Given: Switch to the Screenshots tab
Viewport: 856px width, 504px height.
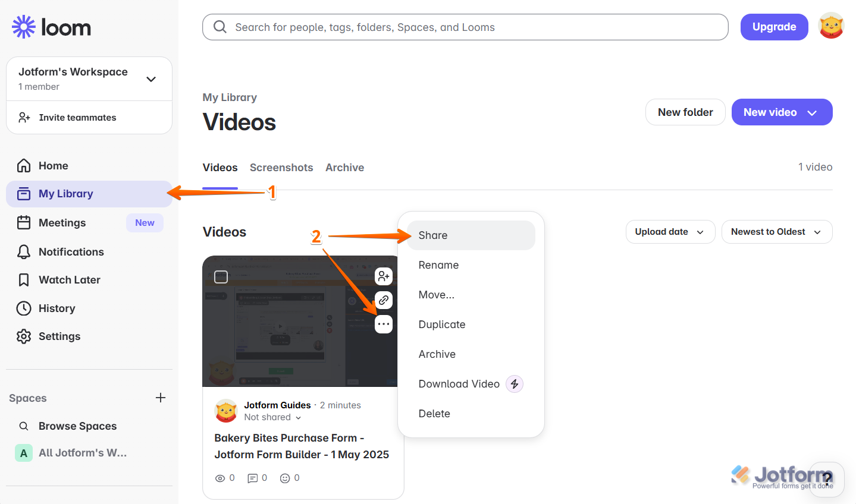Looking at the screenshot, I should (281, 168).
